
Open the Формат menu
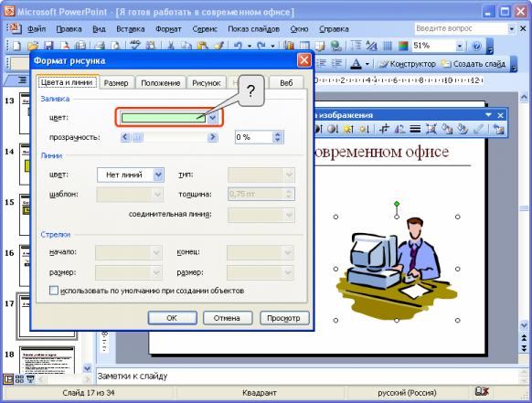tap(168, 29)
